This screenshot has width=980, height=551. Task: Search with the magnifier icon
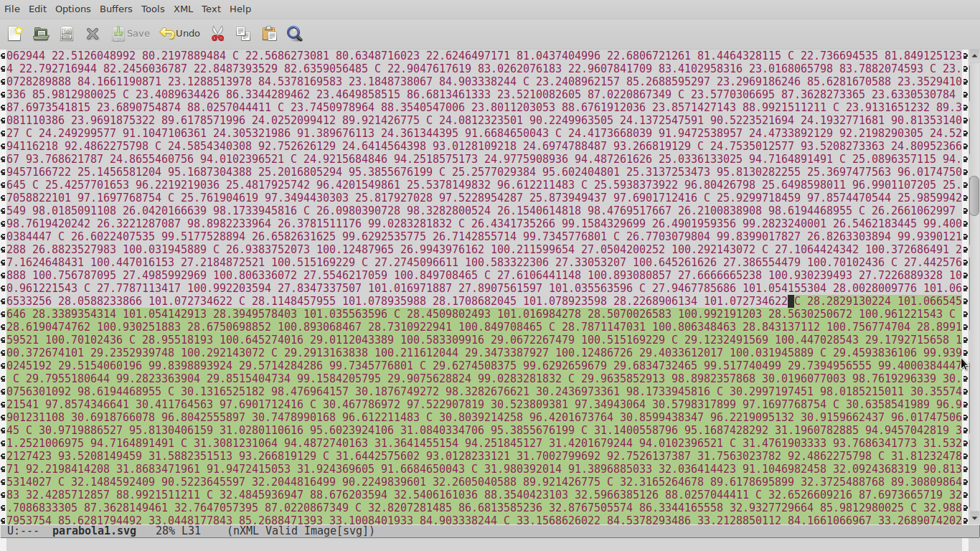coord(294,34)
